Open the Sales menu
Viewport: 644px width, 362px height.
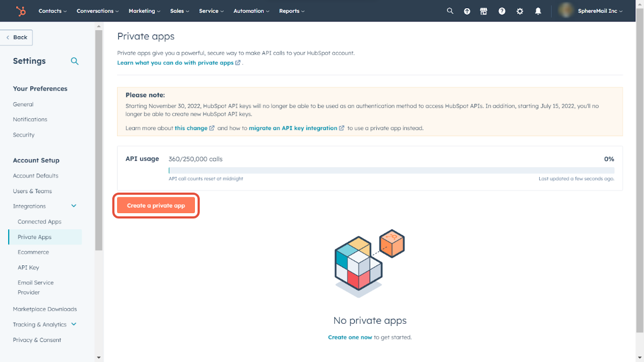point(179,11)
